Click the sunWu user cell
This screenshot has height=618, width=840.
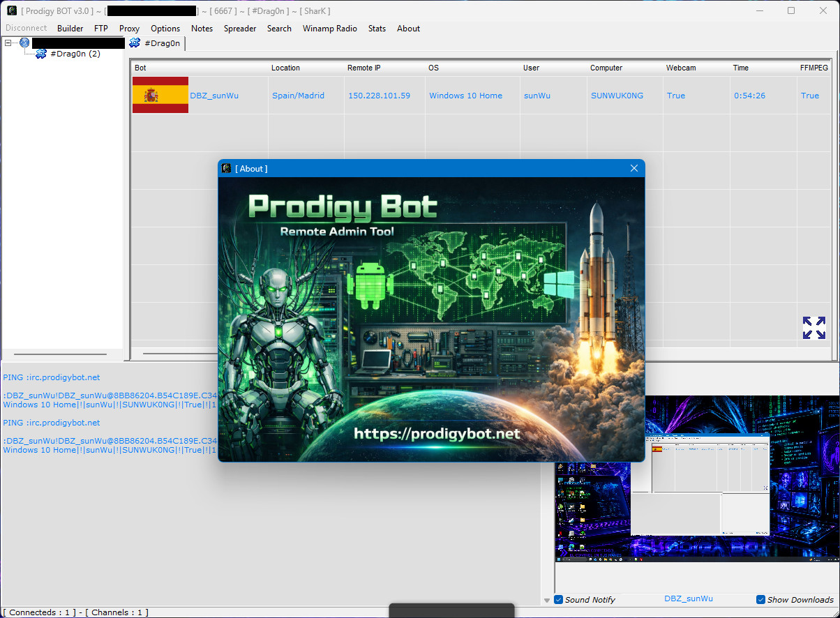(x=537, y=96)
